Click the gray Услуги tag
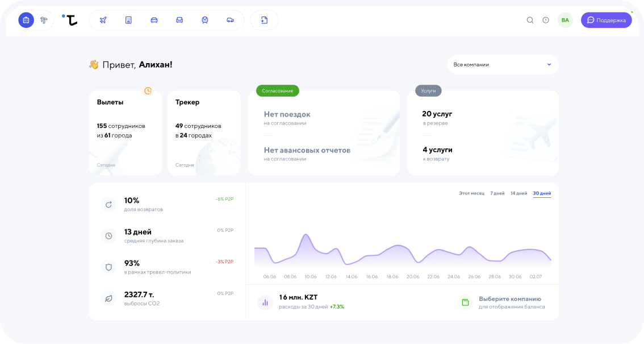Screen dimensions: 644x344 click(x=428, y=91)
